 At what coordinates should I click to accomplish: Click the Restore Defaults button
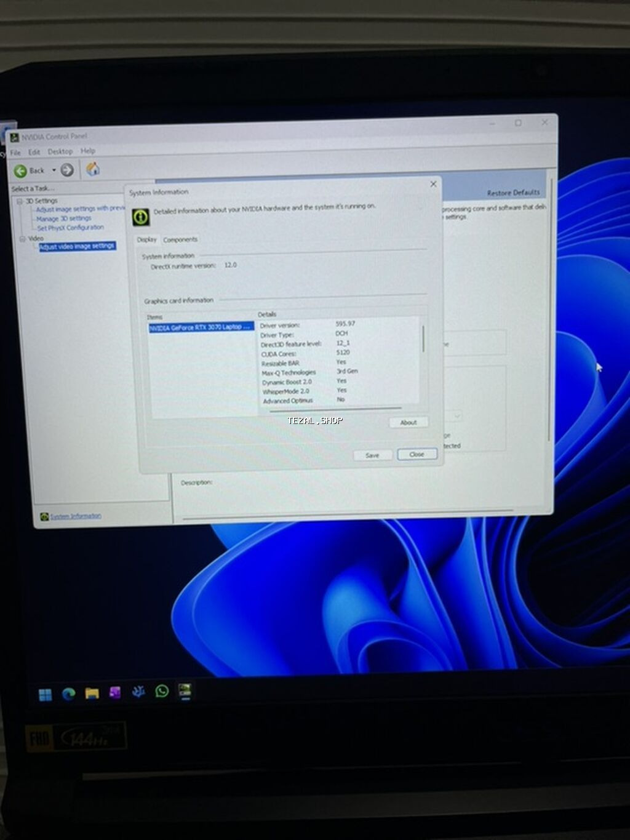(513, 193)
